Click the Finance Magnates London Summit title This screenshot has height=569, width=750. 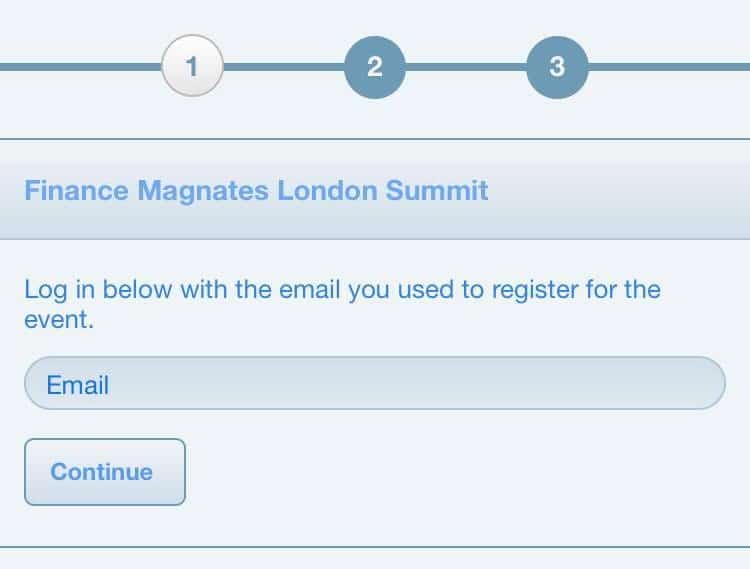tap(256, 190)
